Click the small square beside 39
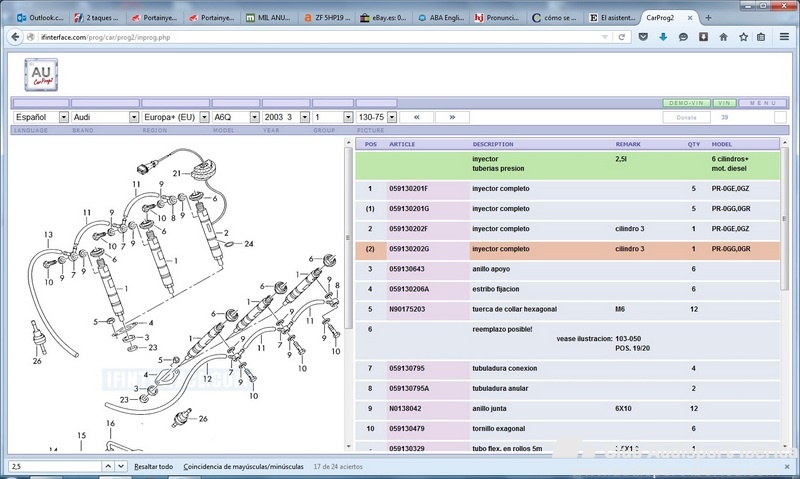Viewport: 800px width, 479px height. click(780, 117)
